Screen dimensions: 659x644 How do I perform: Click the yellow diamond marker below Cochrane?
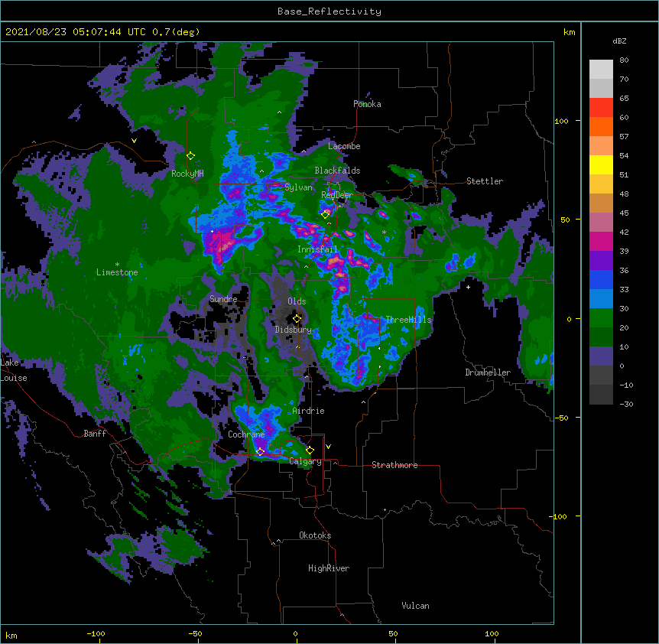[260, 452]
